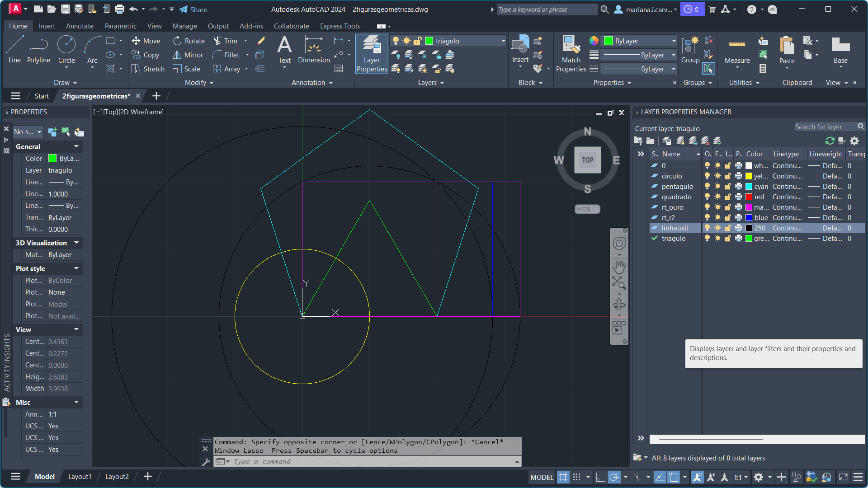The image size is (868, 488).
Task: Open Layer Manager settings gear
Action: 854,141
